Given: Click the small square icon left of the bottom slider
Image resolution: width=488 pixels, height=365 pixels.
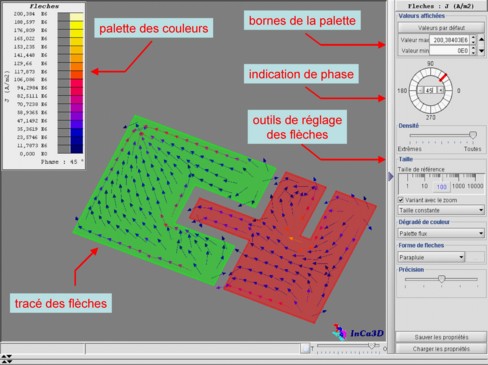Looking at the screenshot, I should tap(305, 348).
